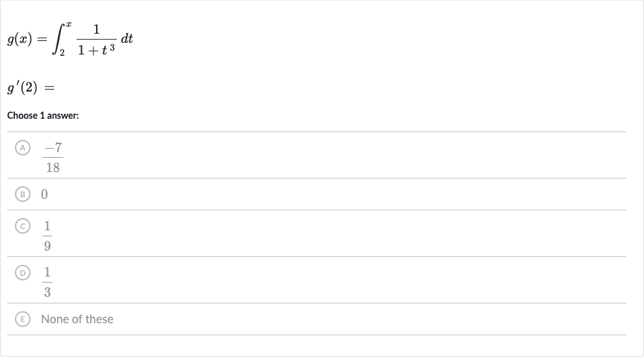Viewport: 644px width, 357px height.
Task: Click the denominator 18 in option A
Action: [x=53, y=167]
